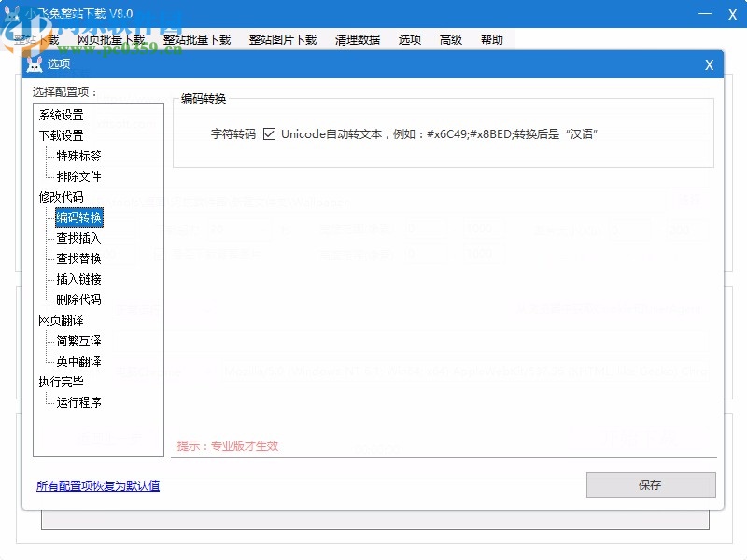747x560 pixels.
Task: Toggle the Unicode自动转文本 checkbox
Action: tap(270, 133)
